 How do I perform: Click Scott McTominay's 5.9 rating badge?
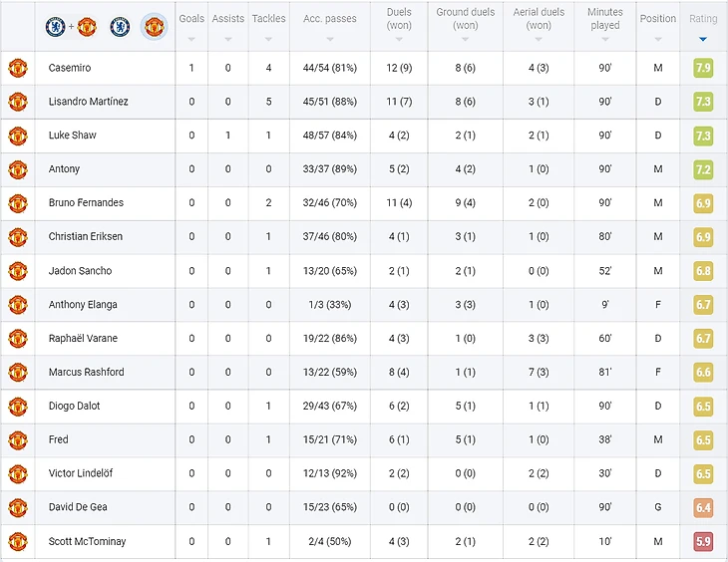pyautogui.click(x=703, y=541)
